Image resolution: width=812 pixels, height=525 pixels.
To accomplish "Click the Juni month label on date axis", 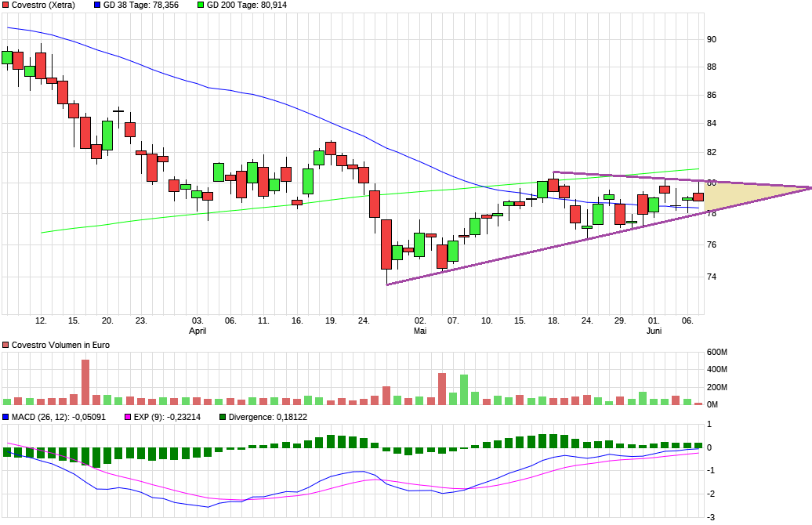I will (654, 331).
